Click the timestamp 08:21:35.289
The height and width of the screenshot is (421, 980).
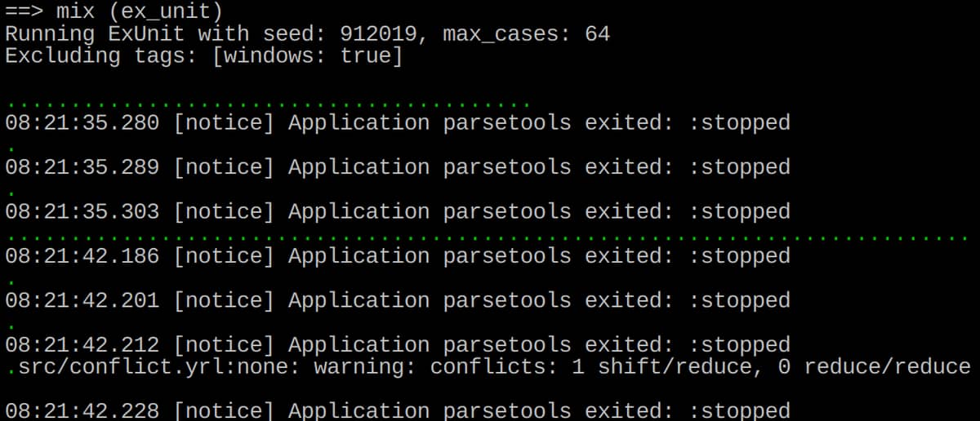point(82,167)
